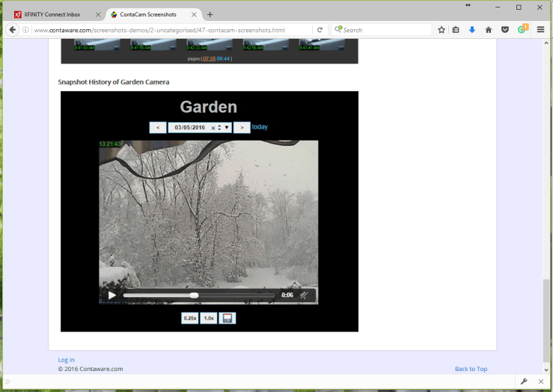The width and height of the screenshot is (553, 392).
Task: Save the snapshot with the floppy disk icon
Action: [227, 318]
